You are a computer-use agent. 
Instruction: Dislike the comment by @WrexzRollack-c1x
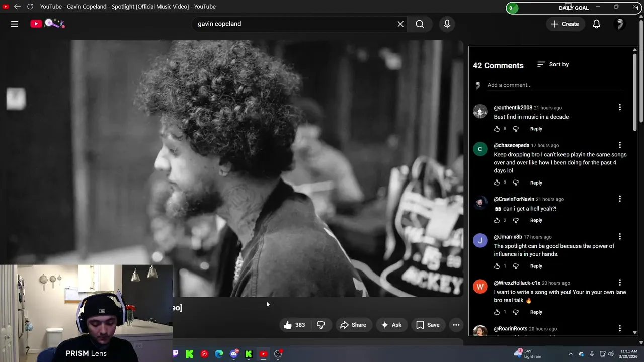click(516, 312)
